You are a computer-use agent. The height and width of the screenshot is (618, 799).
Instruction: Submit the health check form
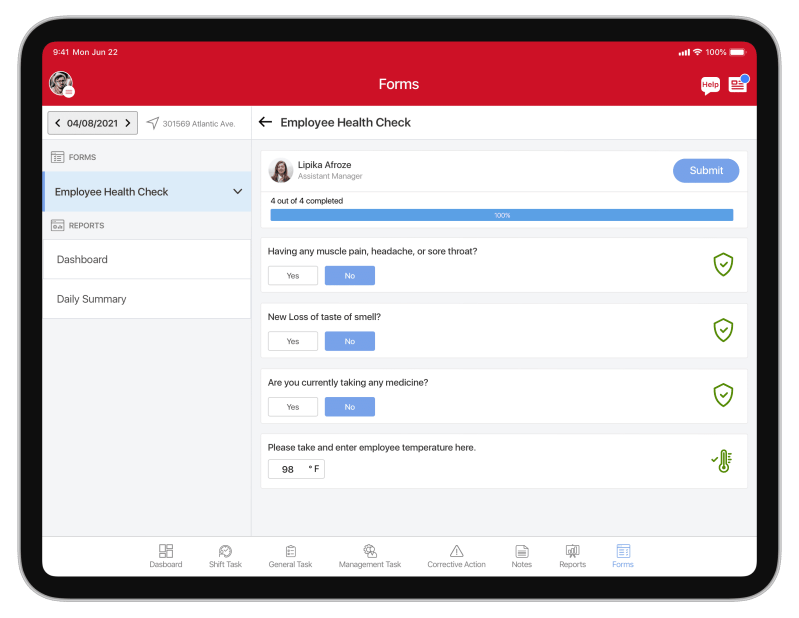[x=706, y=171]
